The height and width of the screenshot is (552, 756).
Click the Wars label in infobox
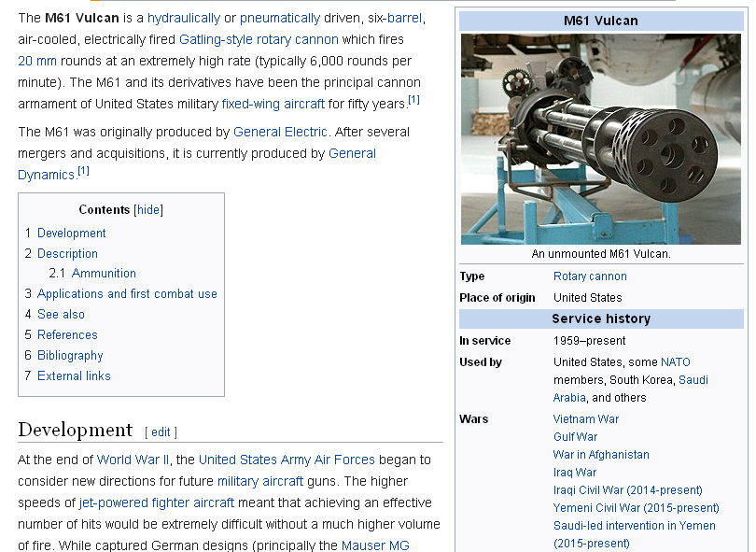point(473,418)
